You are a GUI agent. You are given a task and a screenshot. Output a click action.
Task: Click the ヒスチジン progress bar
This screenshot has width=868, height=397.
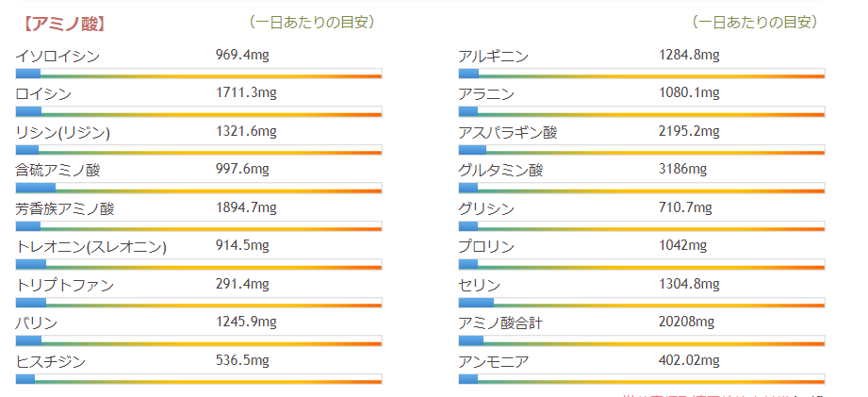(x=199, y=380)
